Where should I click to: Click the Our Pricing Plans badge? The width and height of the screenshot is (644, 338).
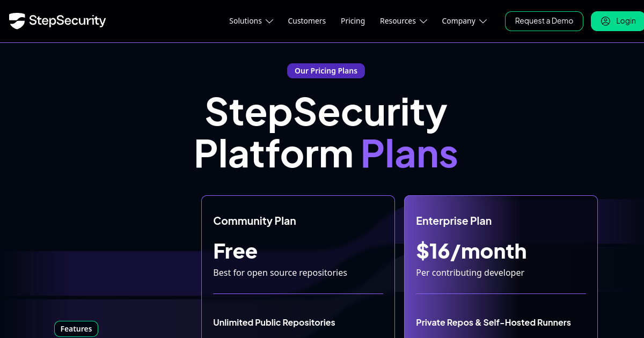tap(326, 71)
